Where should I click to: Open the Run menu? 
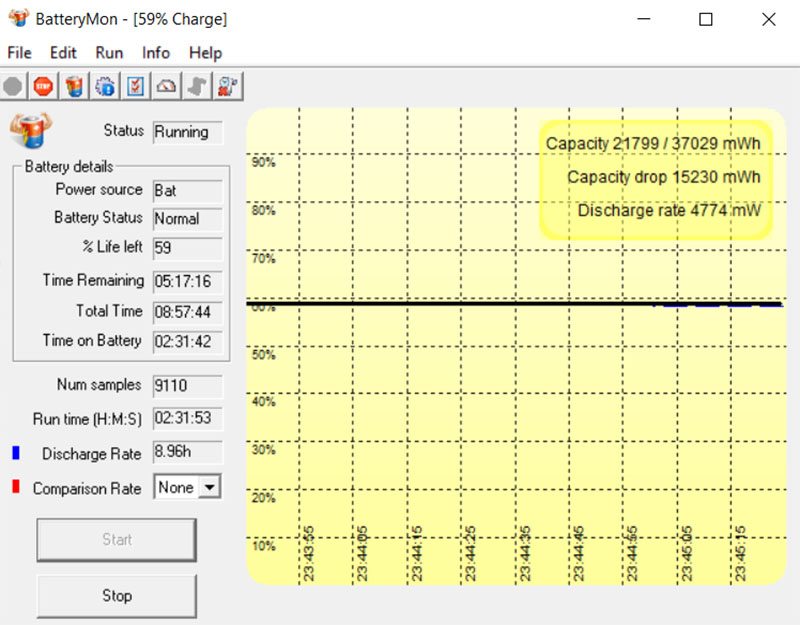[x=109, y=53]
